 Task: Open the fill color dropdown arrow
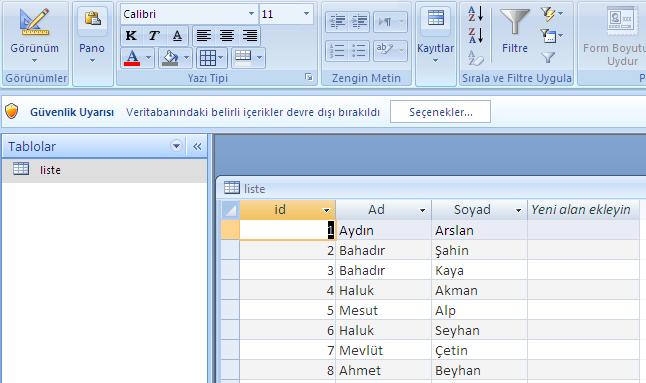point(187,58)
